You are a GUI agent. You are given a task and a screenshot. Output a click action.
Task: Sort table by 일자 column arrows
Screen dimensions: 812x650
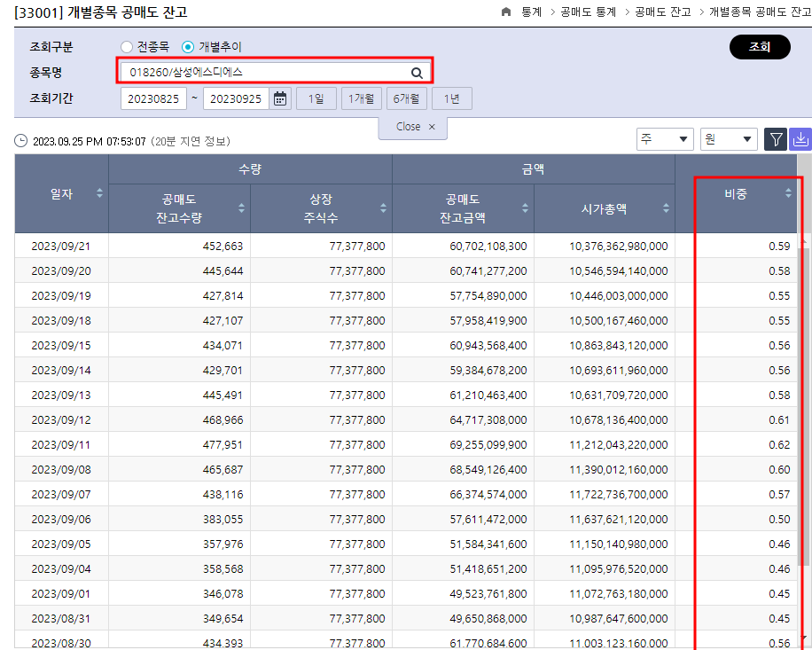pyautogui.click(x=99, y=193)
